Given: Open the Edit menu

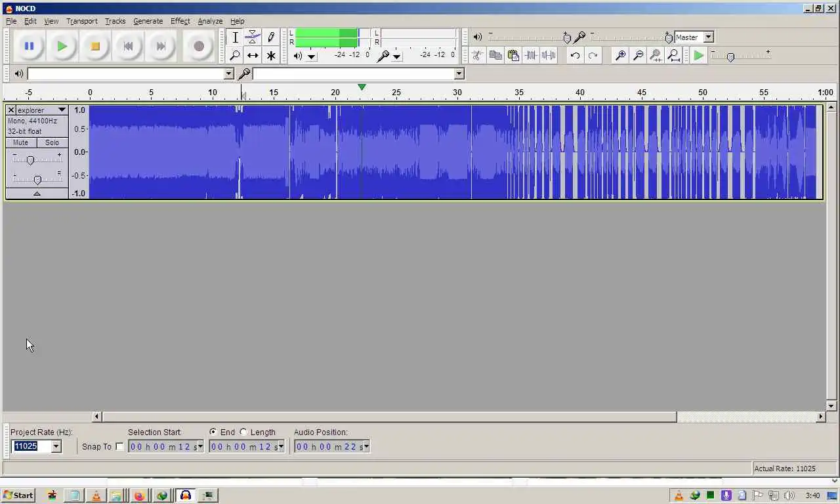Looking at the screenshot, I should tap(30, 21).
